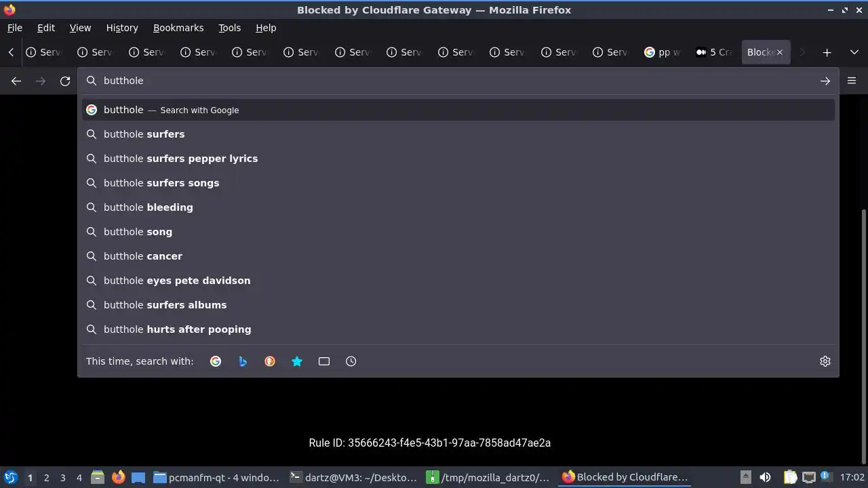This screenshot has height=488, width=868.
Task: Open the Bookmarks menu
Action: [178, 28]
